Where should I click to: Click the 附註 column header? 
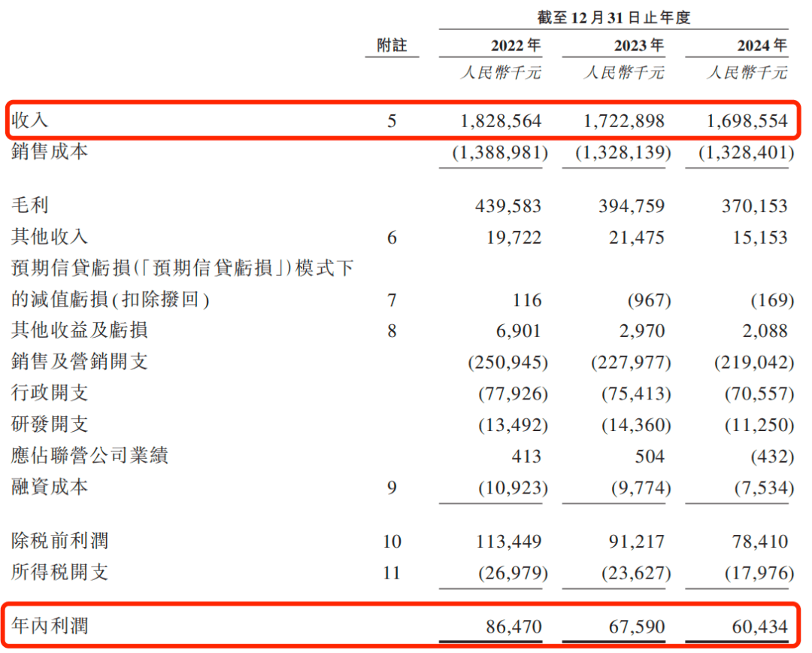(x=392, y=46)
